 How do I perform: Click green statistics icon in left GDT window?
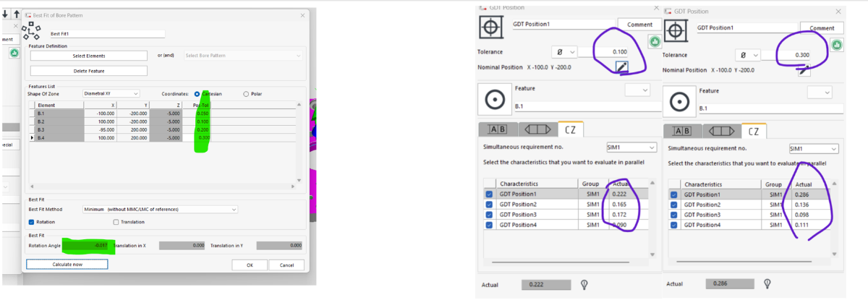(653, 43)
